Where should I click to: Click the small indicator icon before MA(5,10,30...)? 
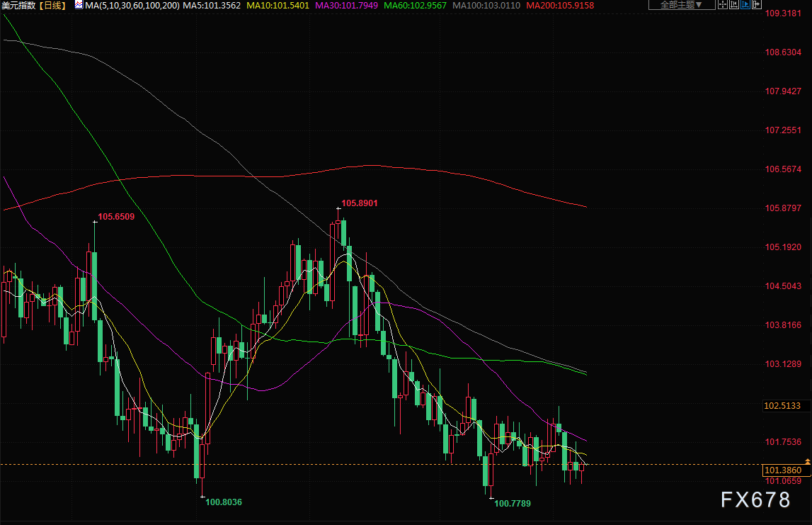click(x=77, y=5)
